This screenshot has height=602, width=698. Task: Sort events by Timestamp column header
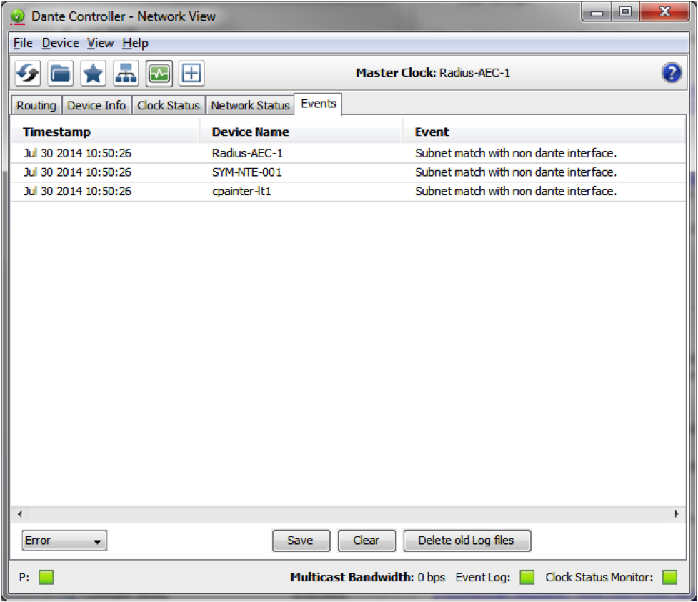57,132
